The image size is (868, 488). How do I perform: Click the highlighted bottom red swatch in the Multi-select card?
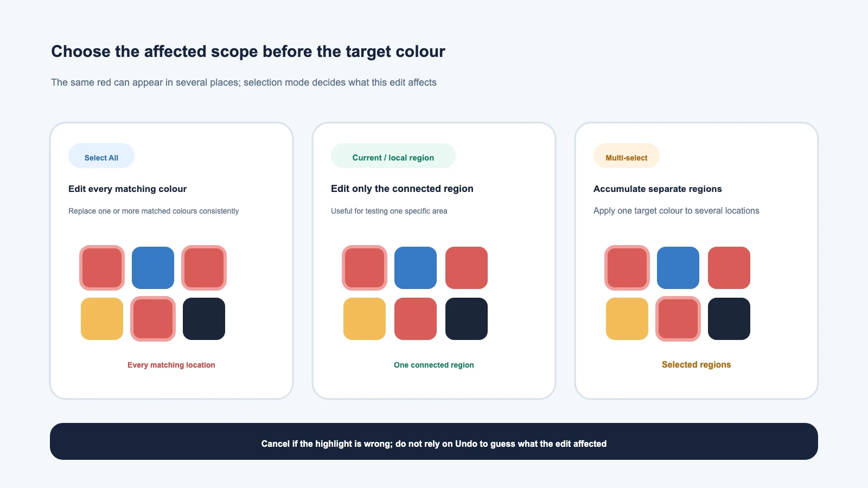pyautogui.click(x=678, y=319)
